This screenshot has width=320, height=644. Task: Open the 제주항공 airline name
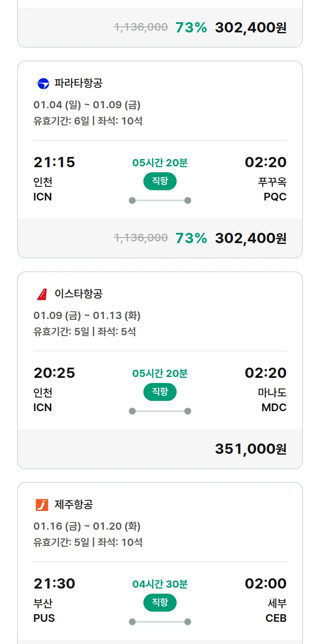[74, 505]
